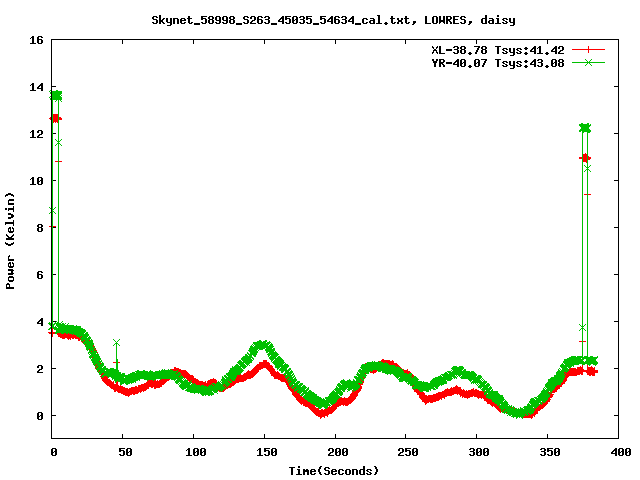This screenshot has height=480, width=640.
Task: Click the Power (Kelvin) axis label
Action: [10, 241]
